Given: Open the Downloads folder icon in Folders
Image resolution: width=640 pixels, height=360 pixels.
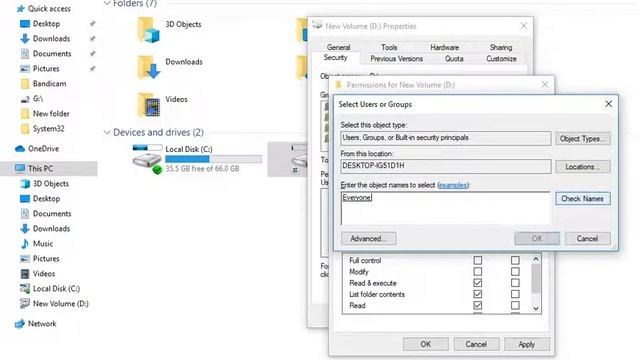Looking at the screenshot, I should coord(148,67).
